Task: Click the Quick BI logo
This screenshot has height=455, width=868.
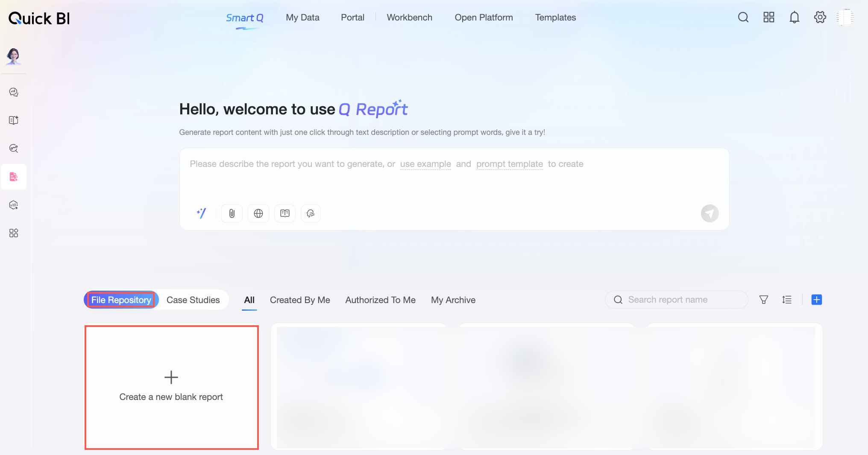Action: tap(39, 18)
